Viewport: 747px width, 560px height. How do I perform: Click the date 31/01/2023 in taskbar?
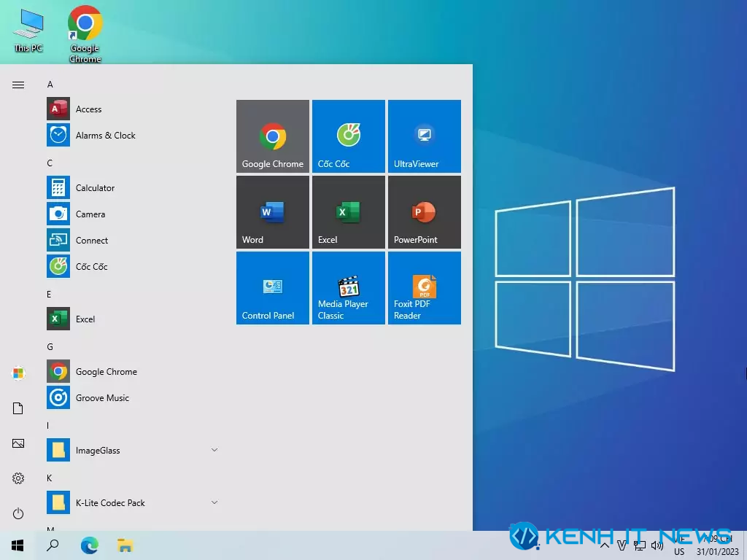pyautogui.click(x=718, y=551)
